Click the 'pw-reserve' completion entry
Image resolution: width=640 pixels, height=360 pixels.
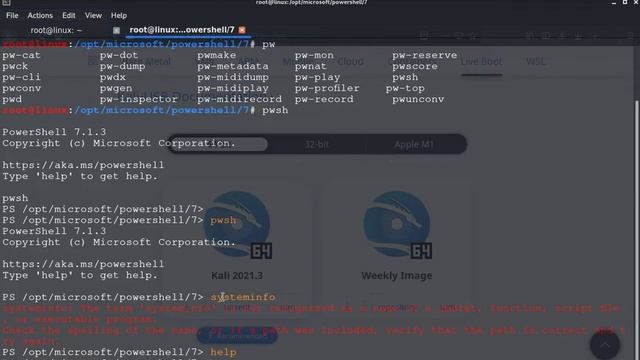(424, 55)
